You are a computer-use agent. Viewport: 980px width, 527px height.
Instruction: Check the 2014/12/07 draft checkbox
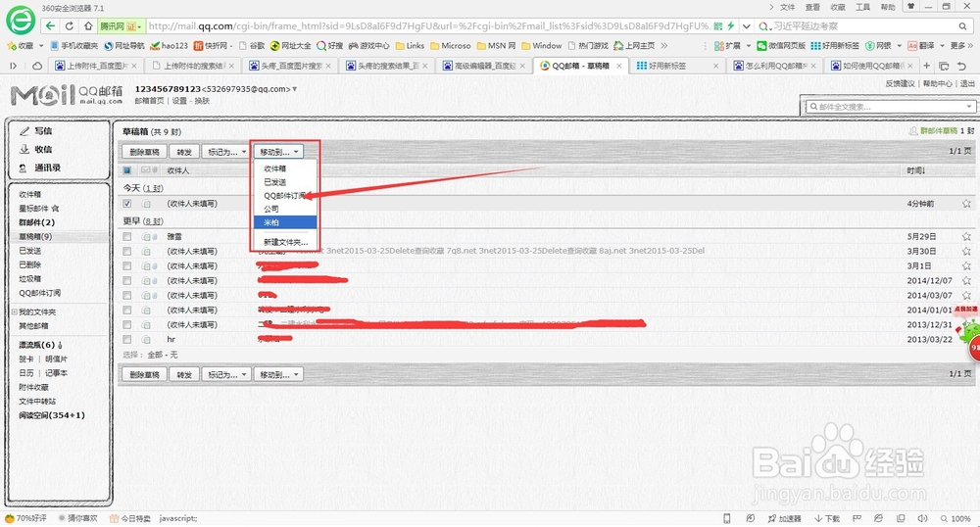click(x=127, y=280)
